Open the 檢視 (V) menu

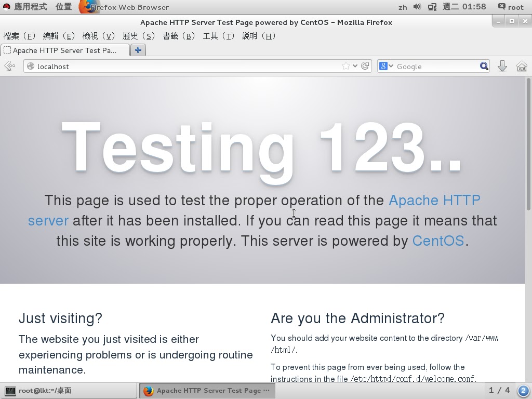[99, 36]
